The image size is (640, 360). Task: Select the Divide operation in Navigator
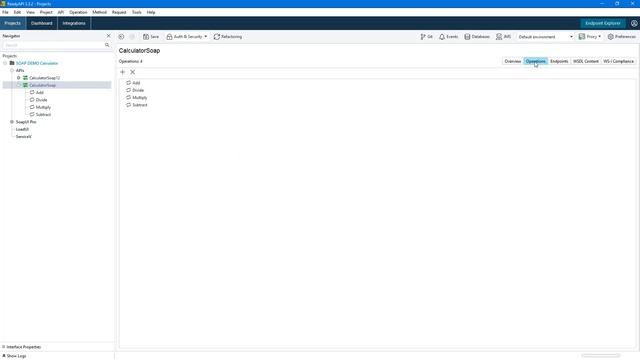[42, 100]
